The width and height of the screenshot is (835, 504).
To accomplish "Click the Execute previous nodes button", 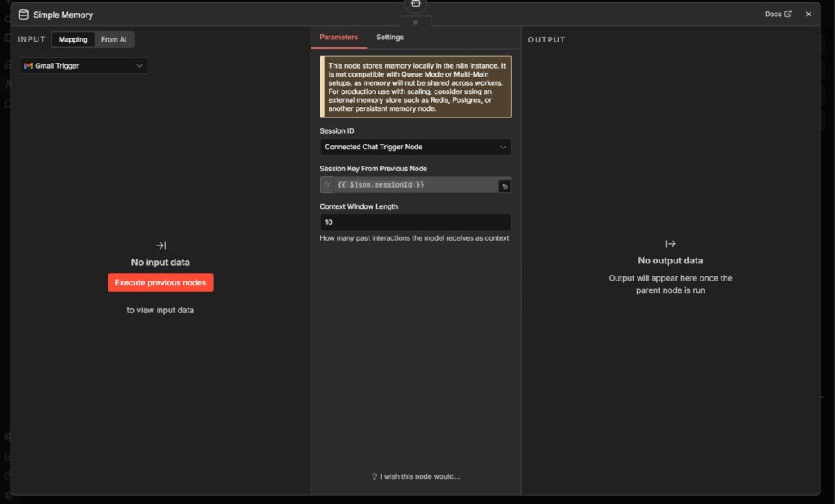I will 161,282.
